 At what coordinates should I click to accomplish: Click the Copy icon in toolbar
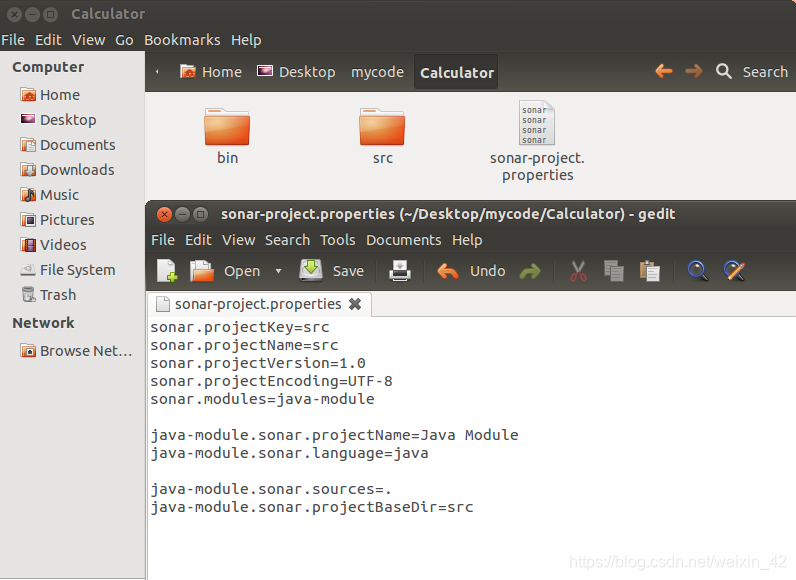(614, 271)
